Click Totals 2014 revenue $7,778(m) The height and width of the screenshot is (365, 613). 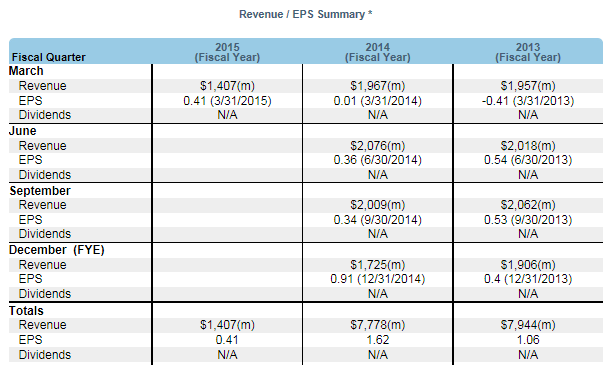pyautogui.click(x=378, y=325)
